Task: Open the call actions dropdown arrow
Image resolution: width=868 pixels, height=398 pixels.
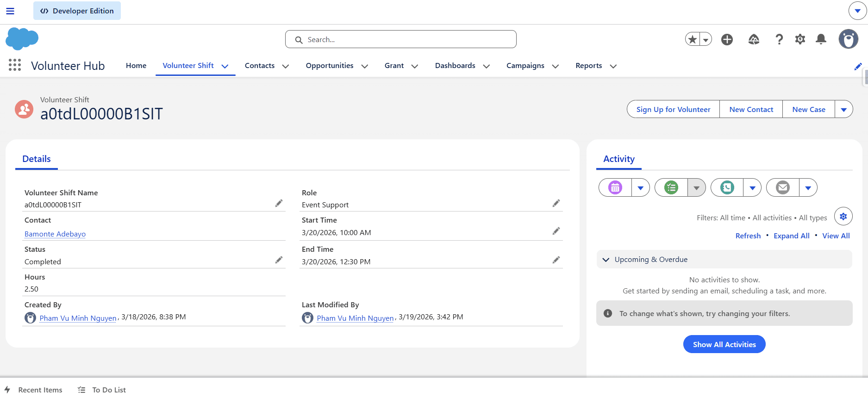Action: coord(752,187)
